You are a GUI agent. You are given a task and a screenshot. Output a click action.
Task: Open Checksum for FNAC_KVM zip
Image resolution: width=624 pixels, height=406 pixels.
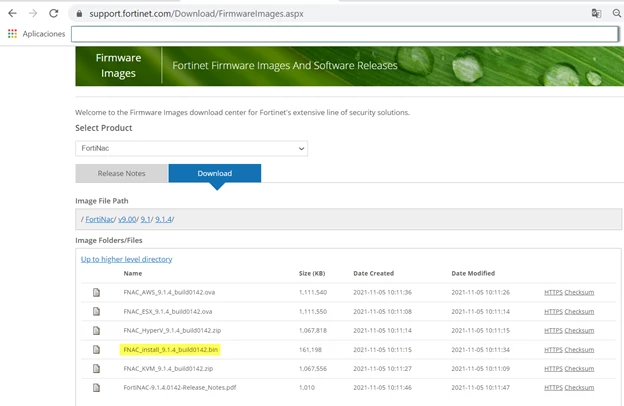click(x=579, y=369)
